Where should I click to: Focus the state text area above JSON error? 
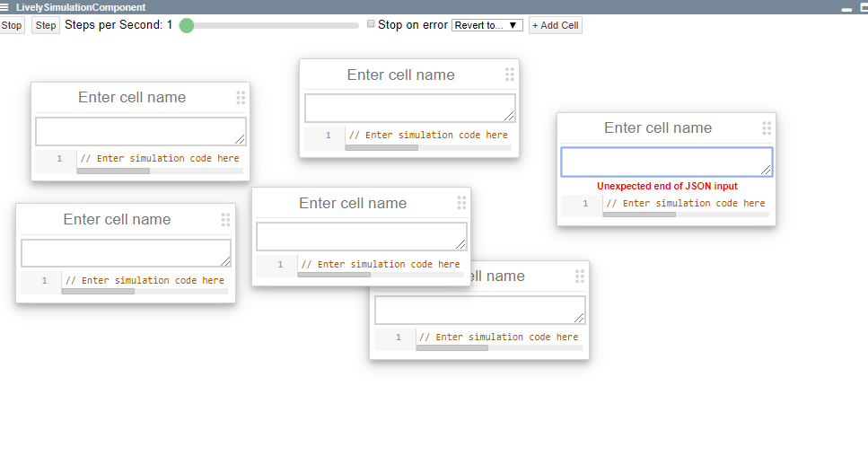[665, 162]
